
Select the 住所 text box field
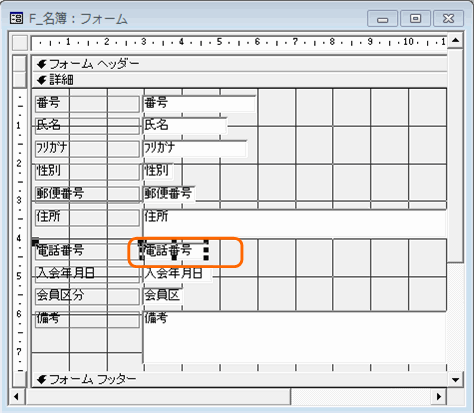pyautogui.click(x=295, y=223)
